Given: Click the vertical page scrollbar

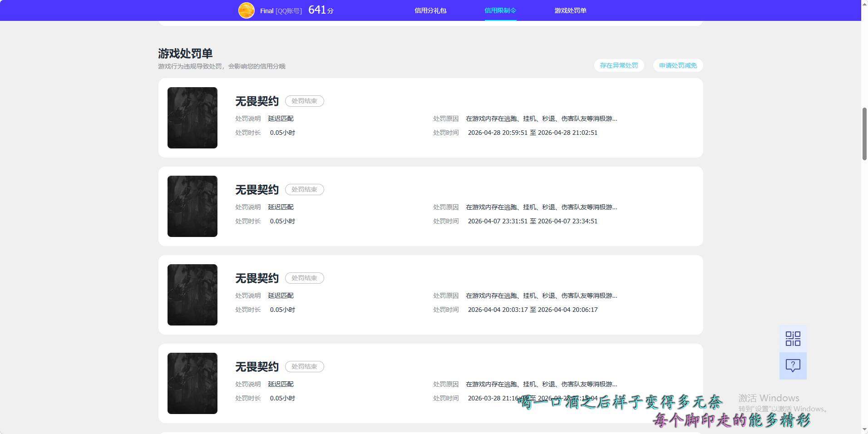Looking at the screenshot, I should click(x=864, y=132).
